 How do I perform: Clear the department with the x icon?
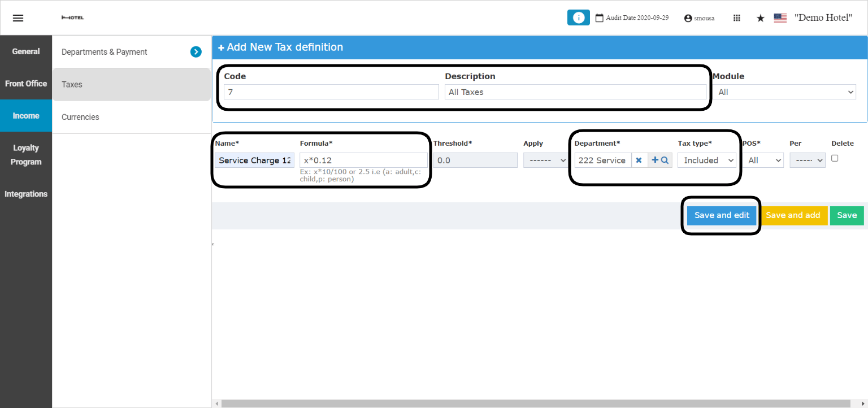point(639,160)
